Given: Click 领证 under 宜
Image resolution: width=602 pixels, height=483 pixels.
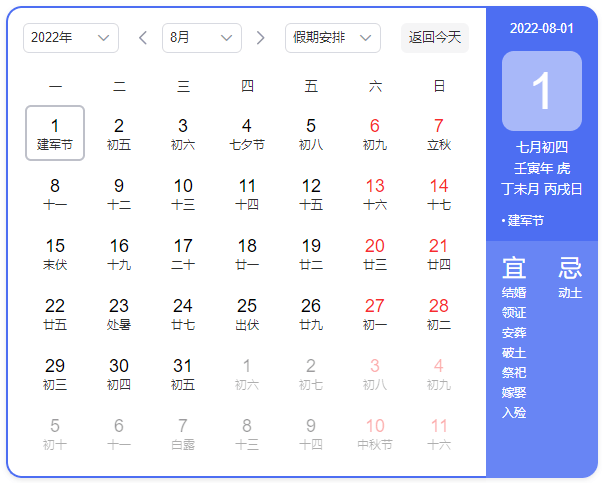Looking at the screenshot, I should [514, 313].
